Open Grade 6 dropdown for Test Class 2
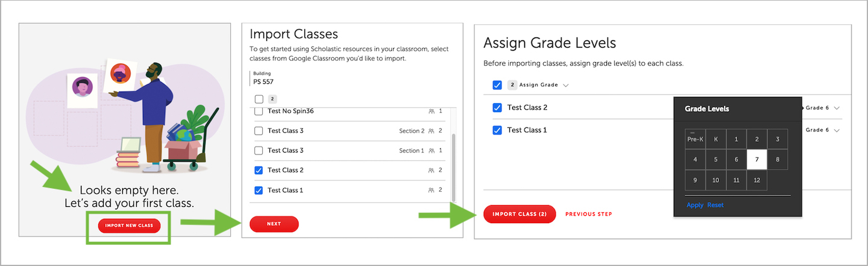The height and width of the screenshot is (266, 868). click(x=837, y=108)
